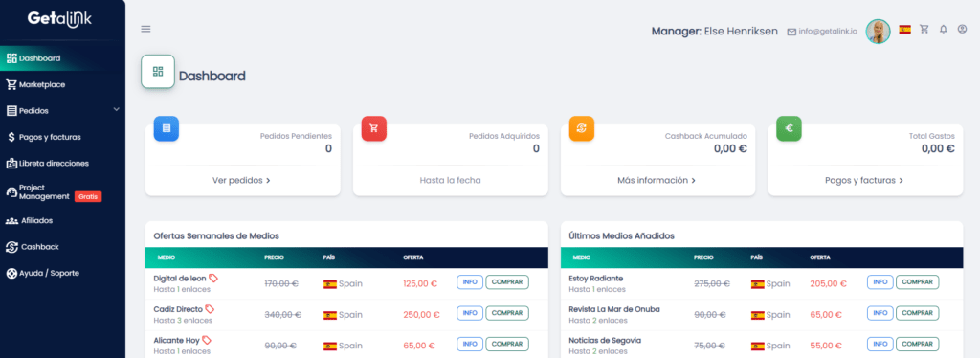Click the Hasta la fecha text

coord(450,181)
